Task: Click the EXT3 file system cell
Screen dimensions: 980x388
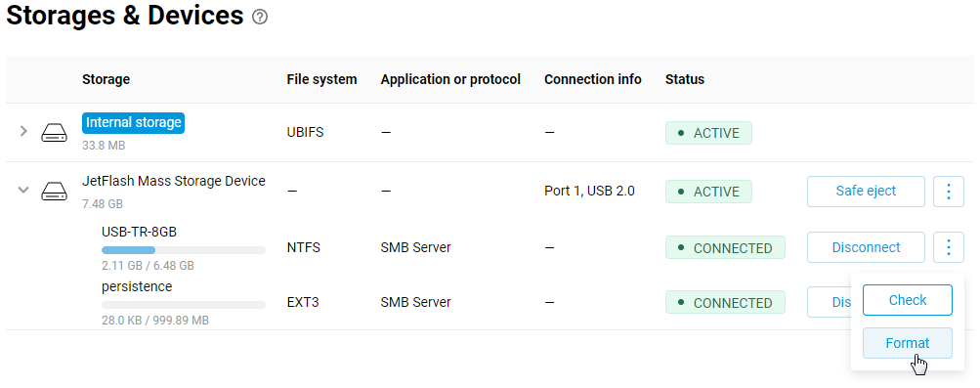Action: 303,302
